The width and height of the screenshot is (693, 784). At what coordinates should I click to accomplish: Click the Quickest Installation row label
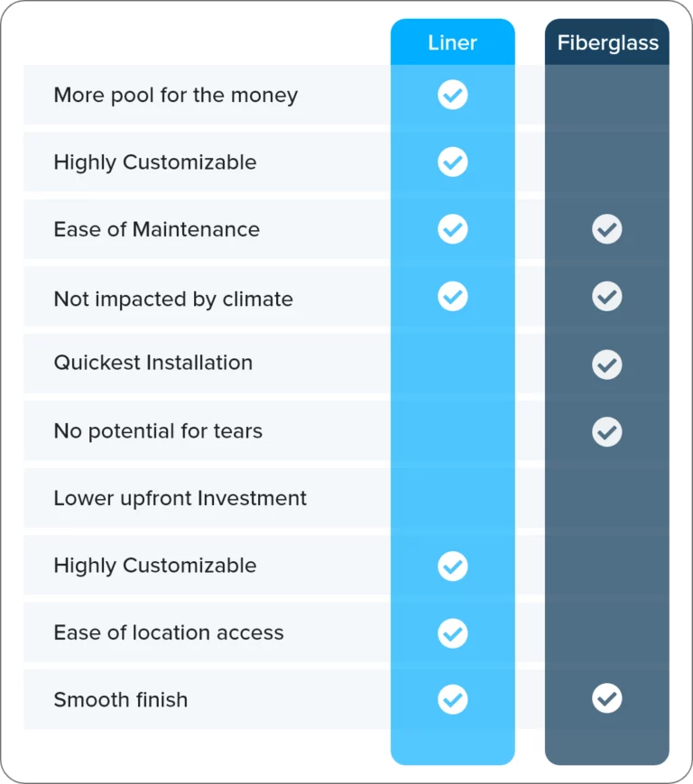153,363
